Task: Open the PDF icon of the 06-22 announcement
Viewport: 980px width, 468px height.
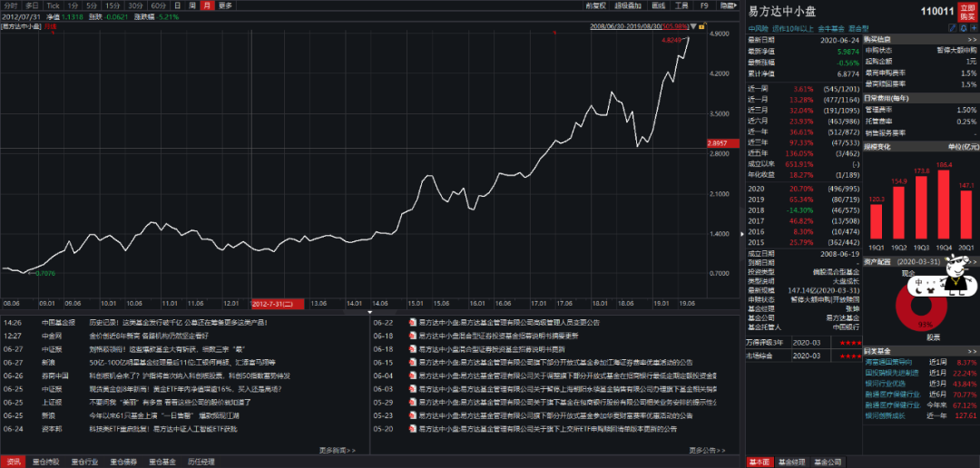Action: pos(412,323)
